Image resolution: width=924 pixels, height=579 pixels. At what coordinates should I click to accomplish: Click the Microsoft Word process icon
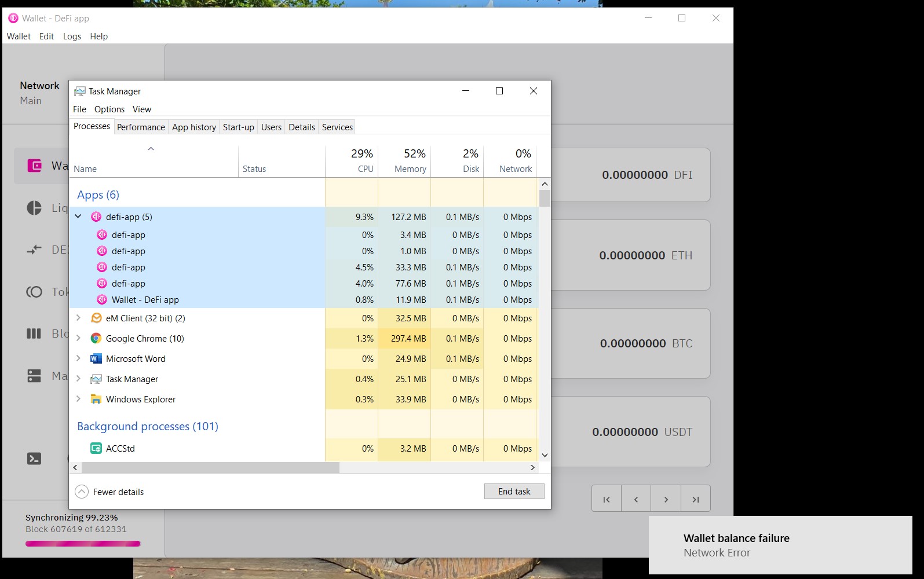[96, 359]
